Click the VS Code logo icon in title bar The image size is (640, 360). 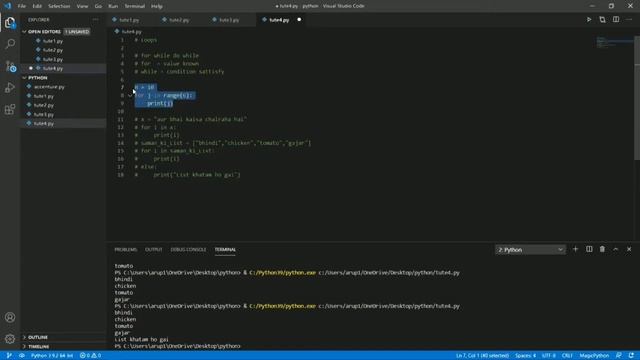[x=8, y=6]
